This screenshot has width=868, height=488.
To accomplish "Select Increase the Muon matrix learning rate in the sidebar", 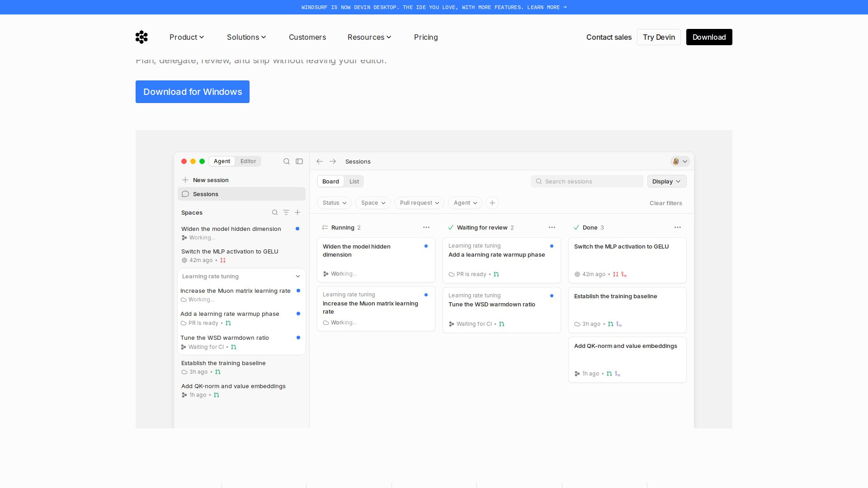I will tap(241, 295).
